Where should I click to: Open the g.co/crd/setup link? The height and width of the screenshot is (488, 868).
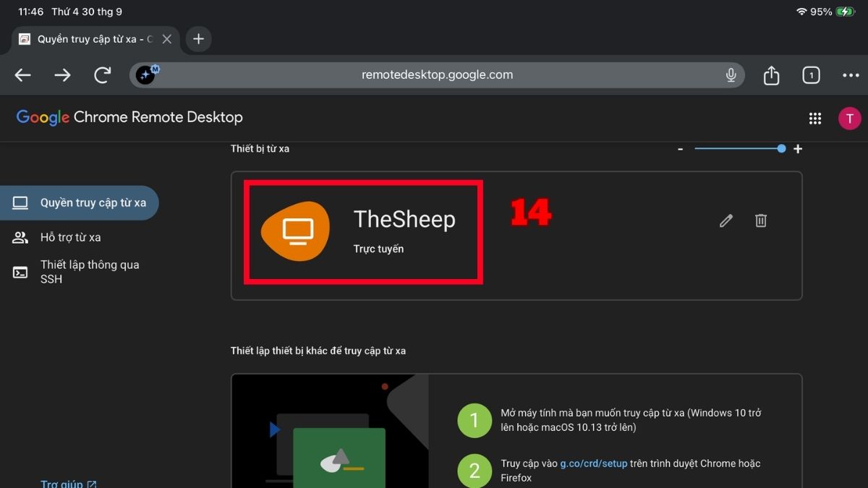click(x=594, y=463)
